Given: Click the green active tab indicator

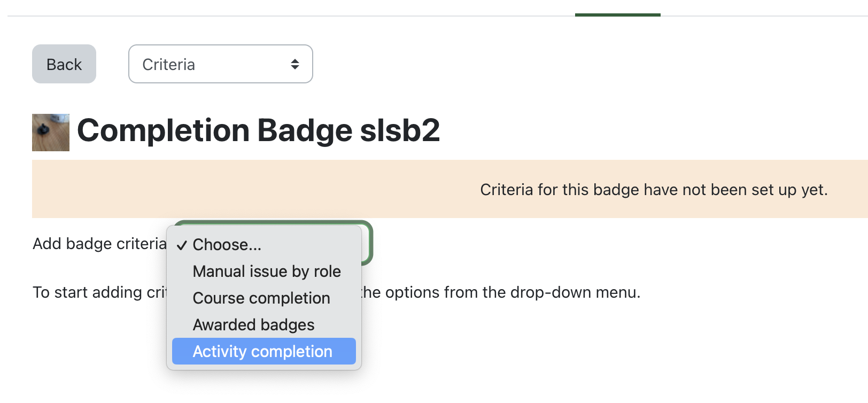Looking at the screenshot, I should pos(617,14).
